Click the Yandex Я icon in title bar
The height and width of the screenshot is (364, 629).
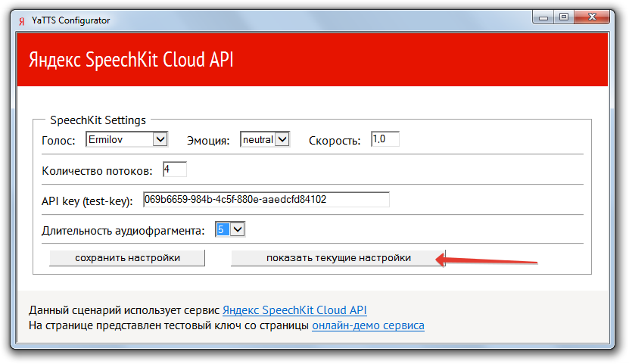(22, 21)
